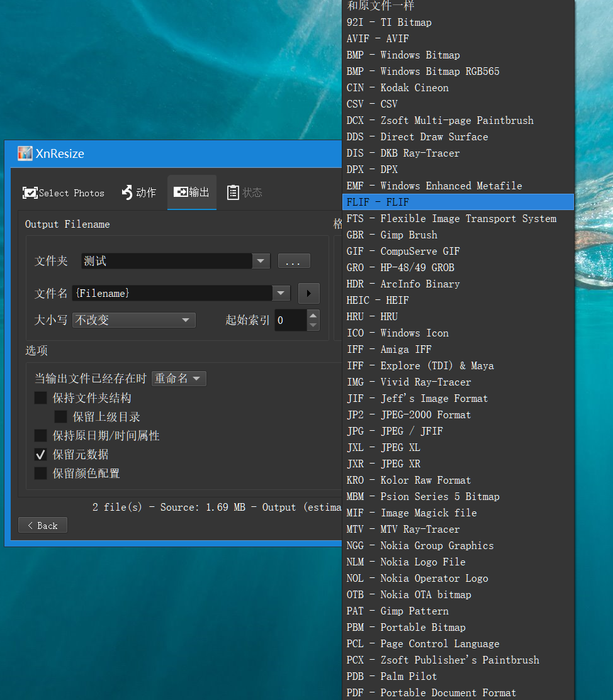Decrease the 起始索引 value with down arrow

[x=313, y=325]
